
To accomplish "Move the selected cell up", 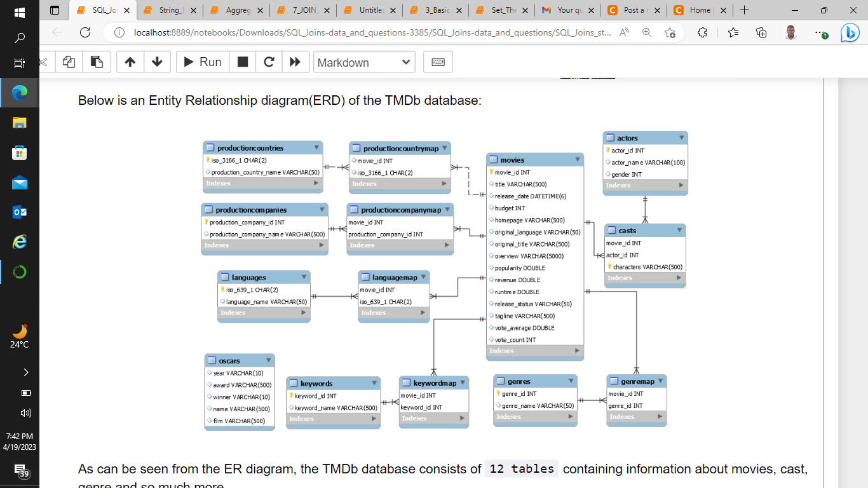I will tap(130, 62).
